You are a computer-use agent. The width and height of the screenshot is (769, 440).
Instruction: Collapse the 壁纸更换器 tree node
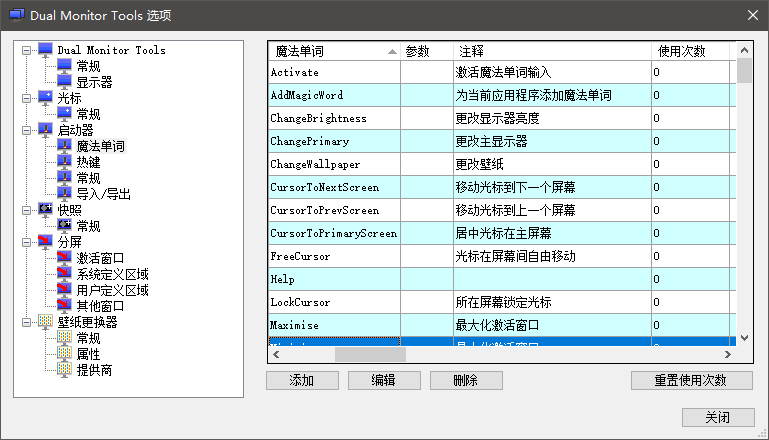(x=26, y=322)
